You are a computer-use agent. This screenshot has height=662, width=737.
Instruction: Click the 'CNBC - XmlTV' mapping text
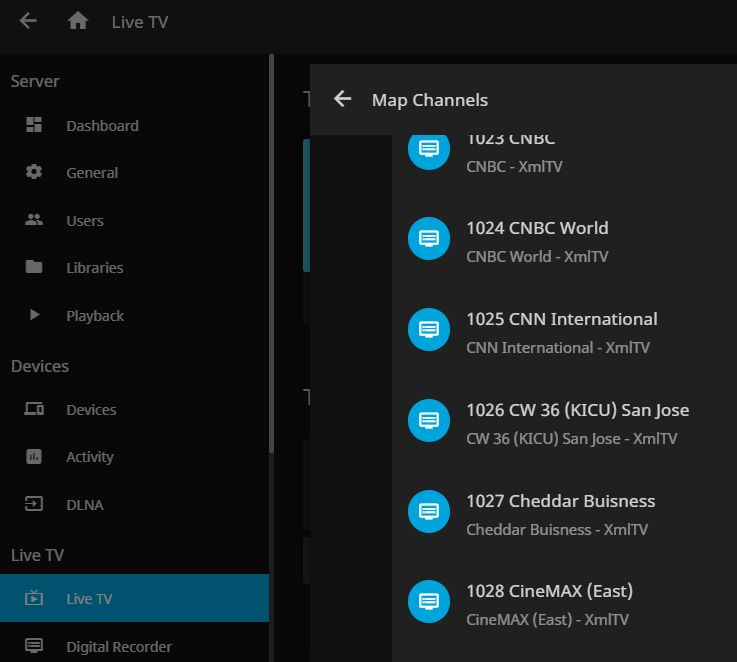tap(514, 166)
